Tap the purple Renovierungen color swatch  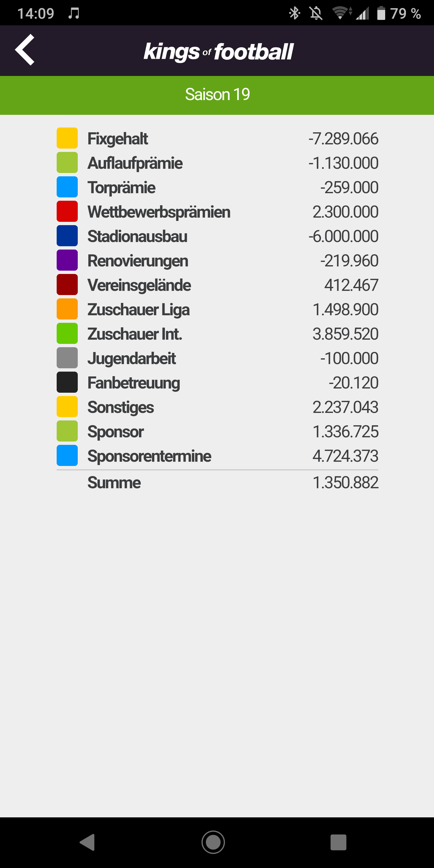point(67,260)
